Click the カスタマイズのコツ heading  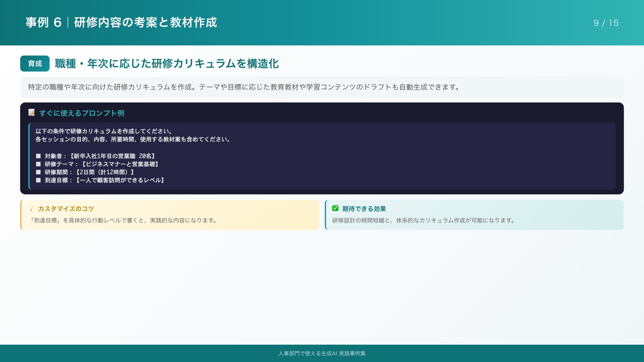pyautogui.click(x=66, y=209)
